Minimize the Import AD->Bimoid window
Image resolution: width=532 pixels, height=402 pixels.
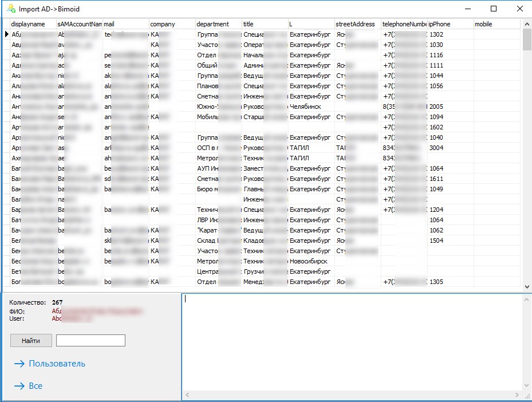(467, 9)
